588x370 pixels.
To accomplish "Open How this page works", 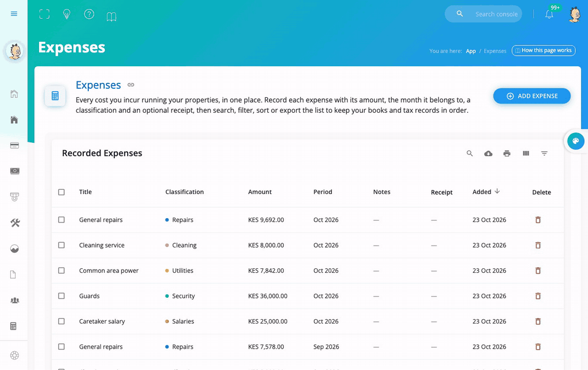I will coord(544,50).
